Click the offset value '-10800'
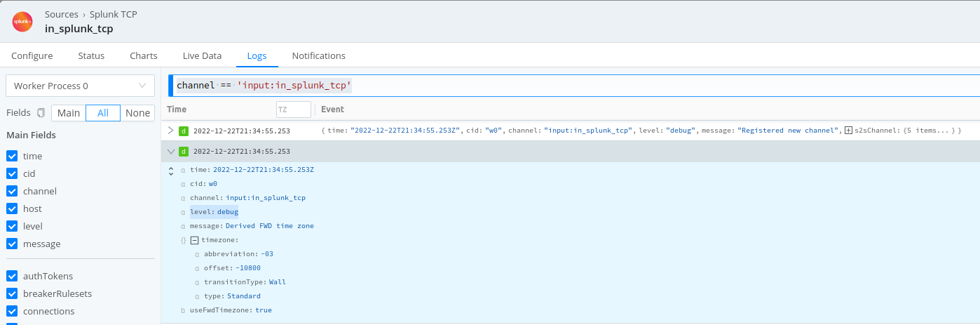The width and height of the screenshot is (980, 325). pos(247,268)
